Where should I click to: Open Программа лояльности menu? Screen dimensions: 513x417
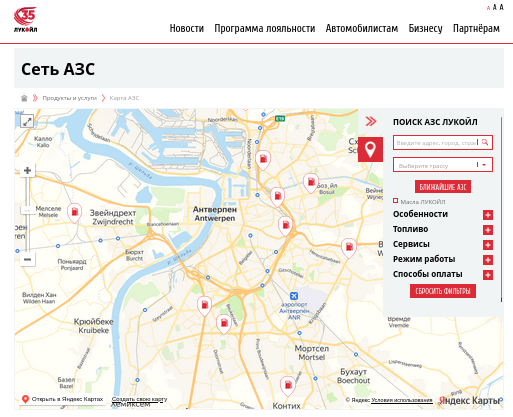(x=265, y=28)
